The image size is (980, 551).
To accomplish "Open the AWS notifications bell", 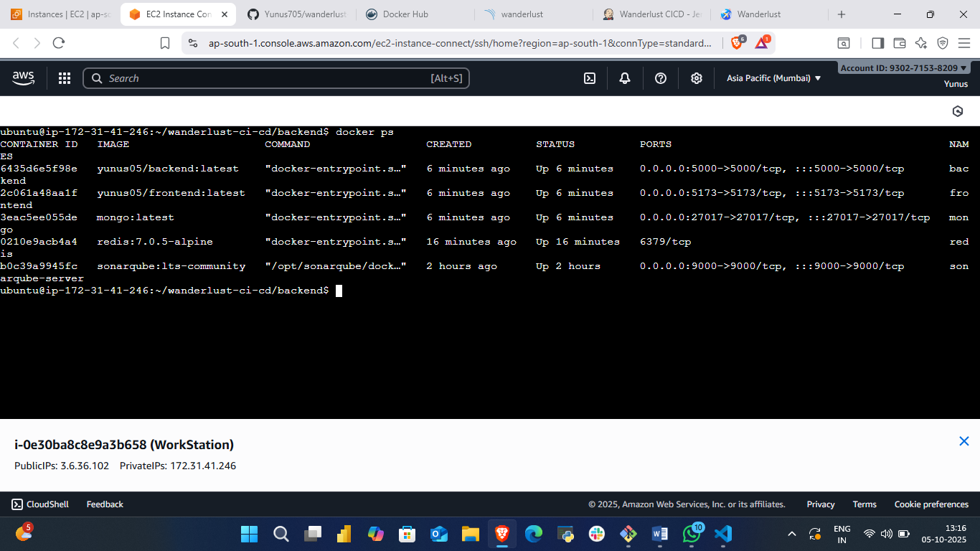I will (625, 78).
